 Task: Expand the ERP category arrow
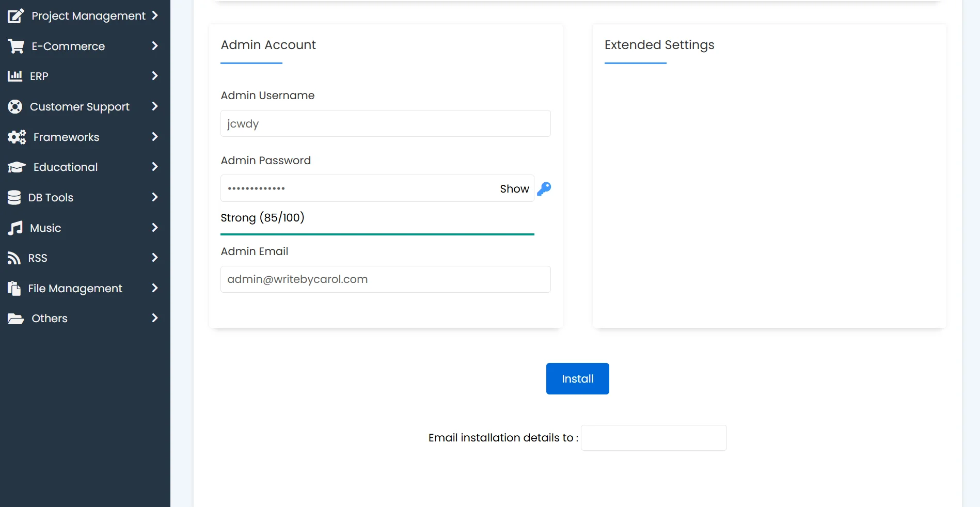click(x=155, y=76)
